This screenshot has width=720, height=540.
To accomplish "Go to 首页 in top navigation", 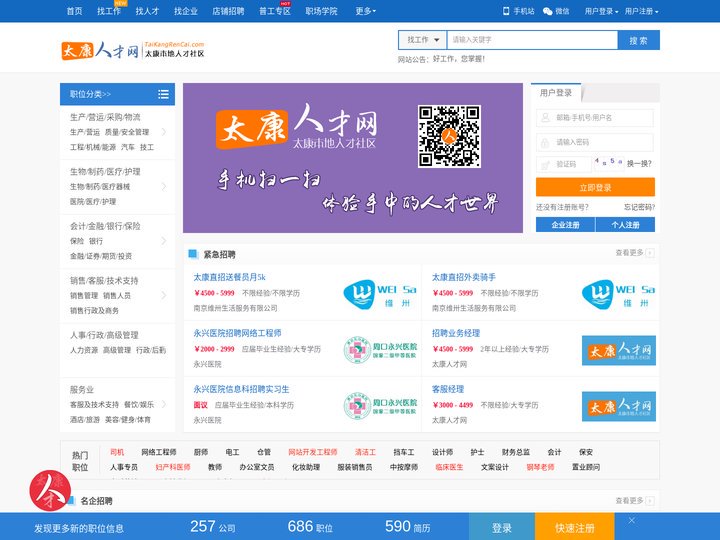I will [74, 11].
